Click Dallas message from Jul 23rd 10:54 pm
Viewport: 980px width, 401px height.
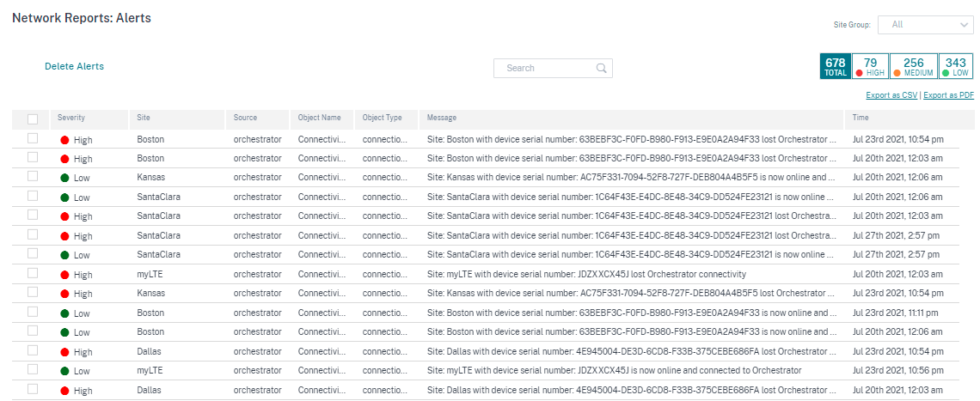(631, 352)
